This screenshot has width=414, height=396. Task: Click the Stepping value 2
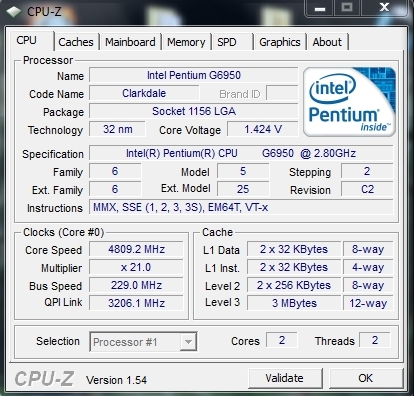367,171
